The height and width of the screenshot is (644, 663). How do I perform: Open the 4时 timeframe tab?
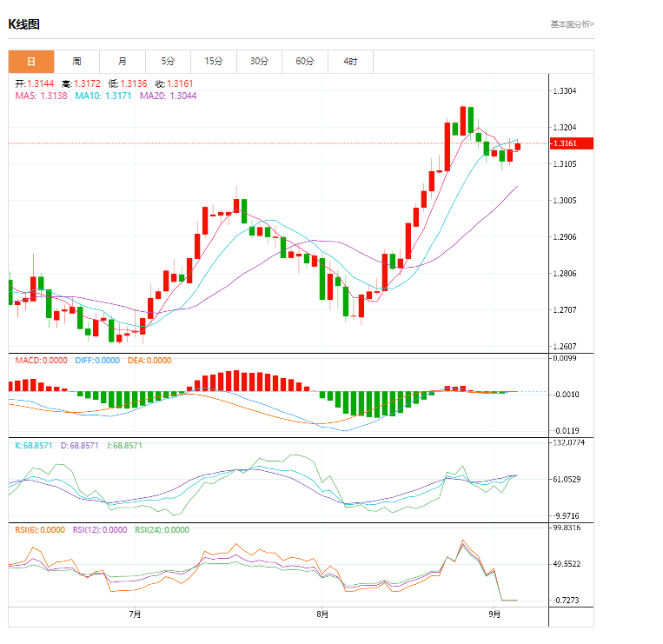tap(350, 62)
